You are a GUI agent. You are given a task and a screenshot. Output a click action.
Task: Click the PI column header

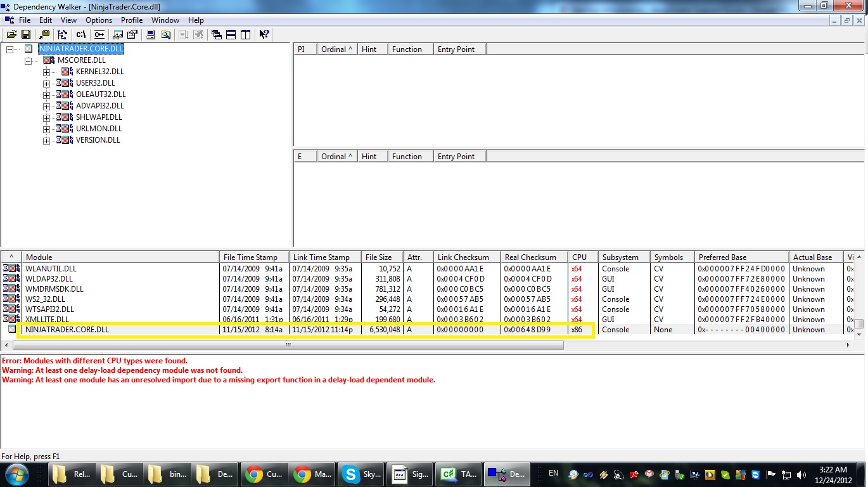coord(305,49)
